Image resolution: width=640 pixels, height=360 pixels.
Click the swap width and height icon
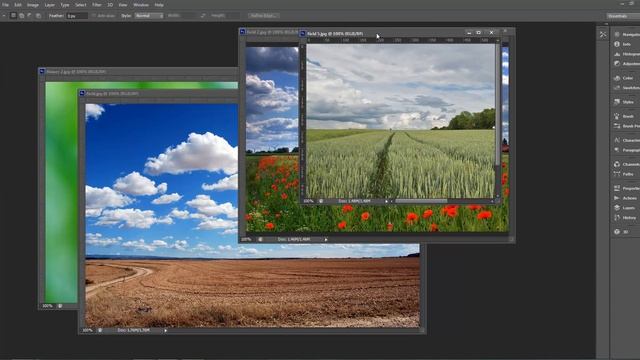point(203,16)
